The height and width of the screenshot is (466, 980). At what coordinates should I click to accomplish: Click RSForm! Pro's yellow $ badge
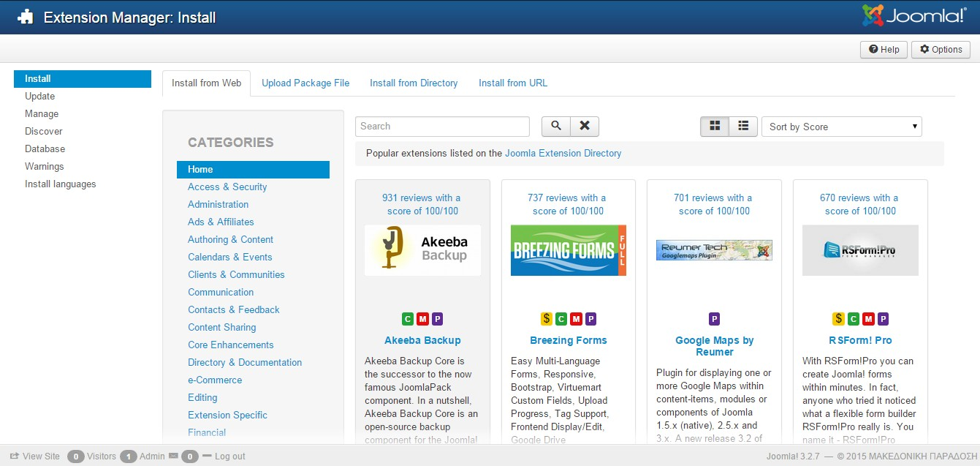838,319
